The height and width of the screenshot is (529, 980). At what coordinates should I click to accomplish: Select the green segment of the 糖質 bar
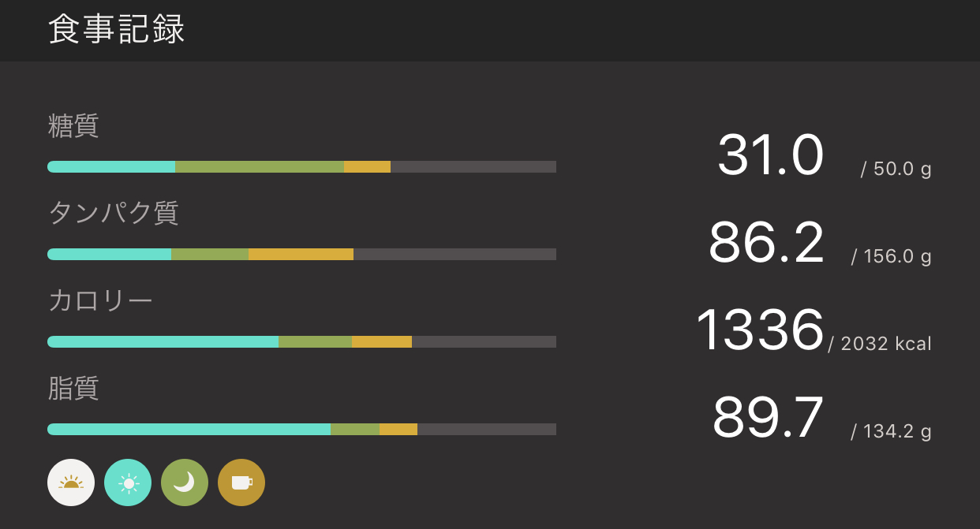[259, 166]
